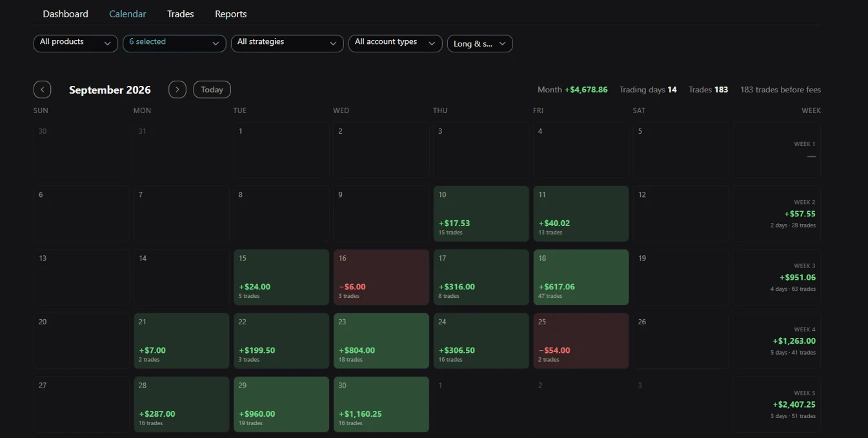
Task: Jump to Today button
Action: tap(212, 90)
